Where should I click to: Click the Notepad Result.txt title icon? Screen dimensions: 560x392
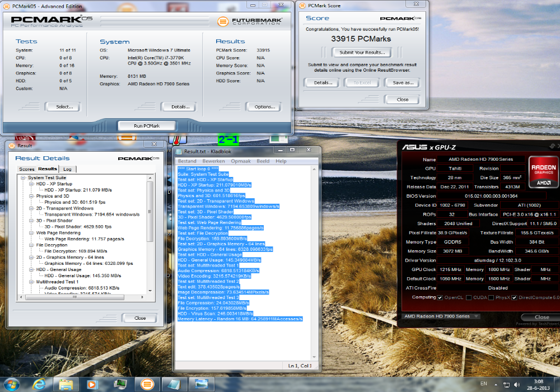(178, 151)
